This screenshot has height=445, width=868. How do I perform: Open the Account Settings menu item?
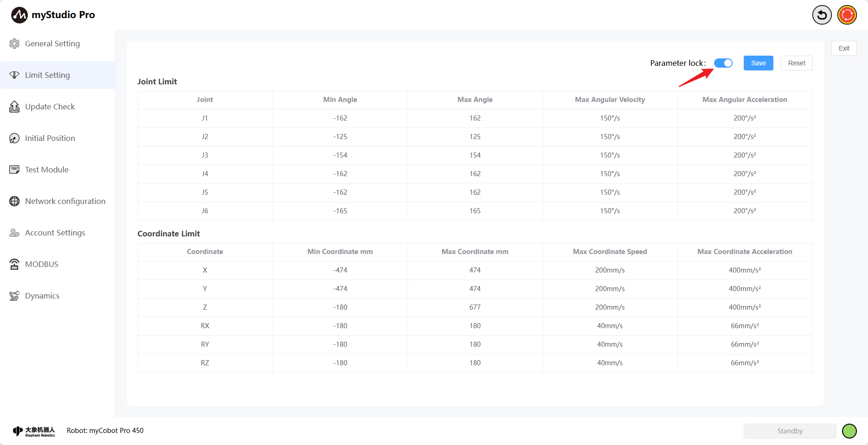(x=55, y=233)
